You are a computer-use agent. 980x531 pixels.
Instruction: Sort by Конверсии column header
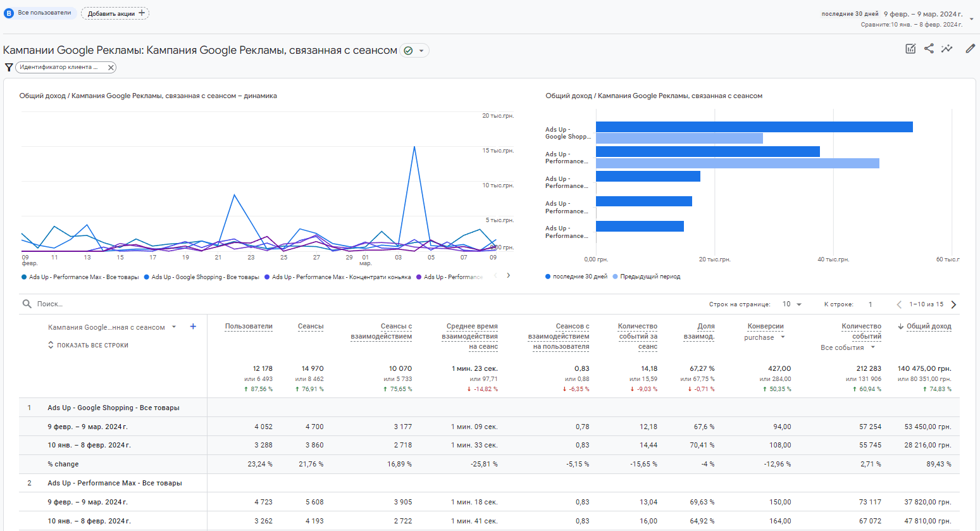(766, 327)
